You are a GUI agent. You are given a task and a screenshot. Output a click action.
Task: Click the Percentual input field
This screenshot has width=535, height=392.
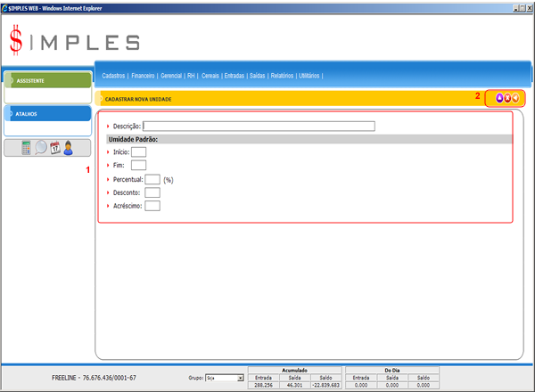click(x=152, y=179)
